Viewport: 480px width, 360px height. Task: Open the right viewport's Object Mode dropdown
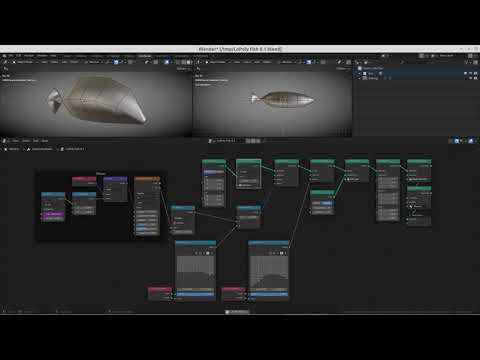[217, 62]
